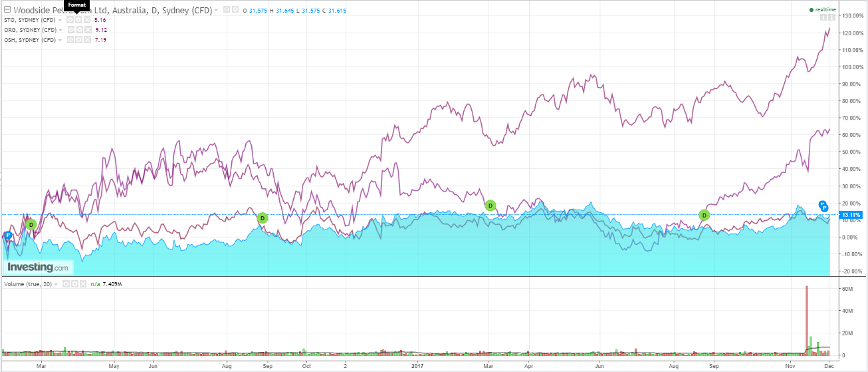Open format gear for the OSH series
The width and height of the screenshot is (868, 372).
78,40
